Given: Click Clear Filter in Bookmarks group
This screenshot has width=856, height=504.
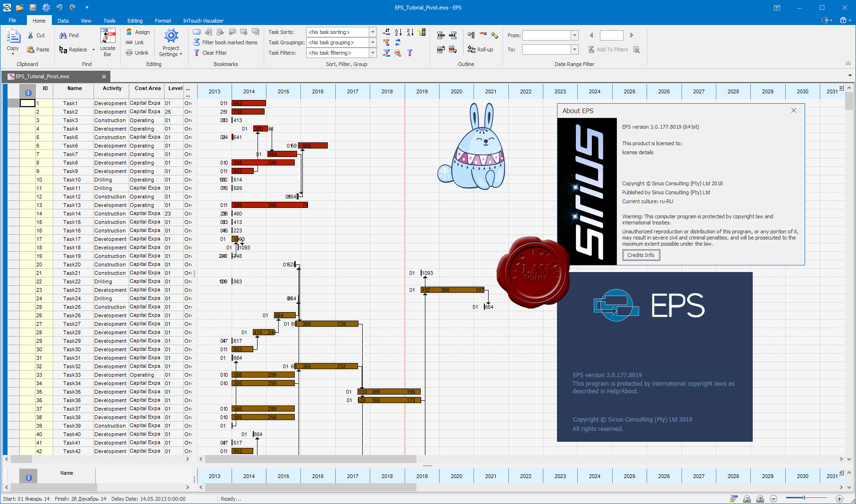Looking at the screenshot, I should pyautogui.click(x=210, y=53).
